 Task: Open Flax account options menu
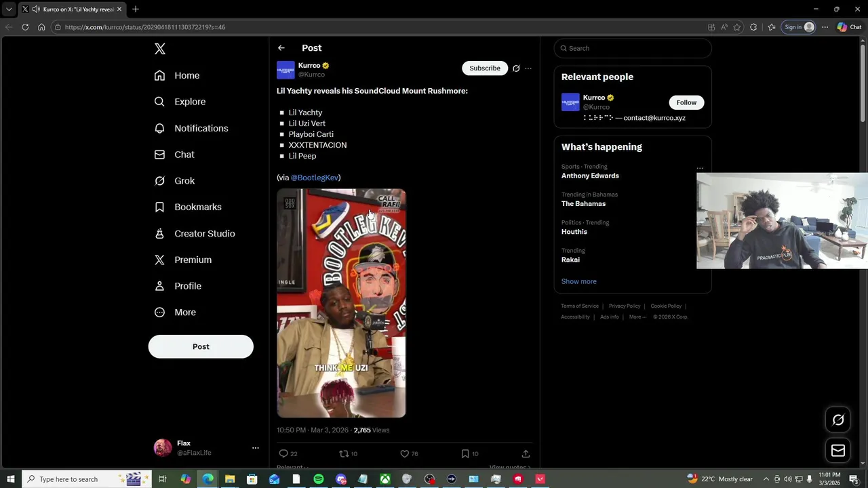point(256,448)
